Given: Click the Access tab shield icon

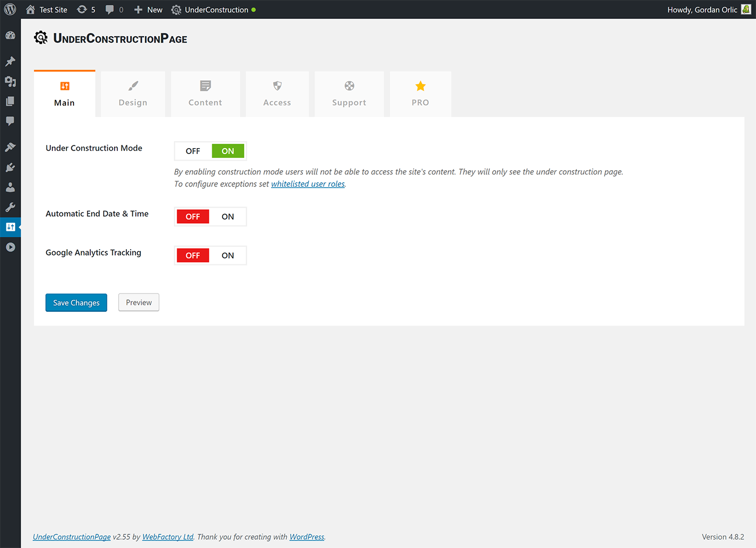Looking at the screenshot, I should pyautogui.click(x=277, y=86).
